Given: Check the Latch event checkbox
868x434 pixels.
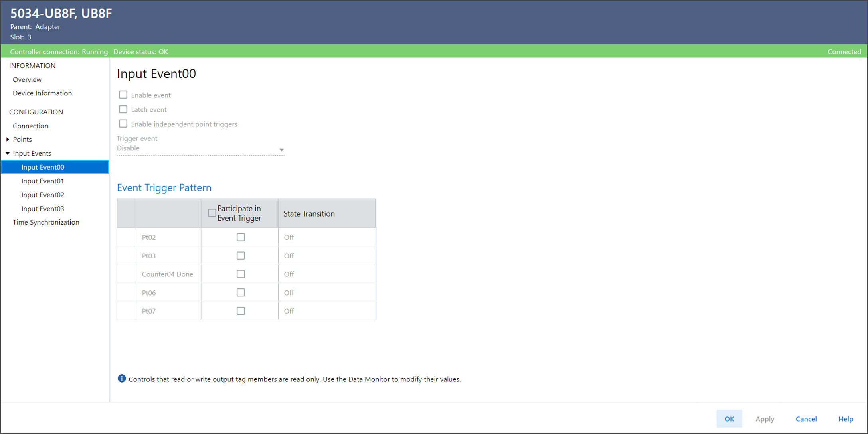Looking at the screenshot, I should pyautogui.click(x=123, y=109).
